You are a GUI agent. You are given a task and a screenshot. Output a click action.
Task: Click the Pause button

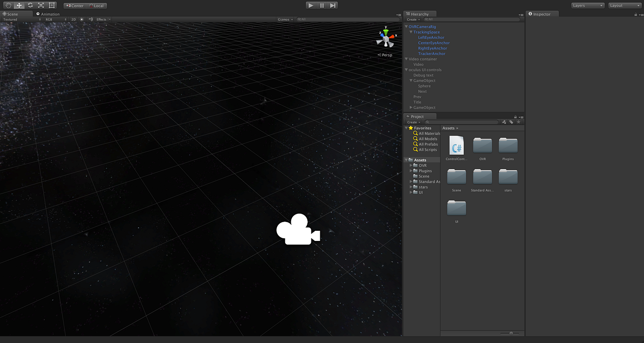click(322, 6)
